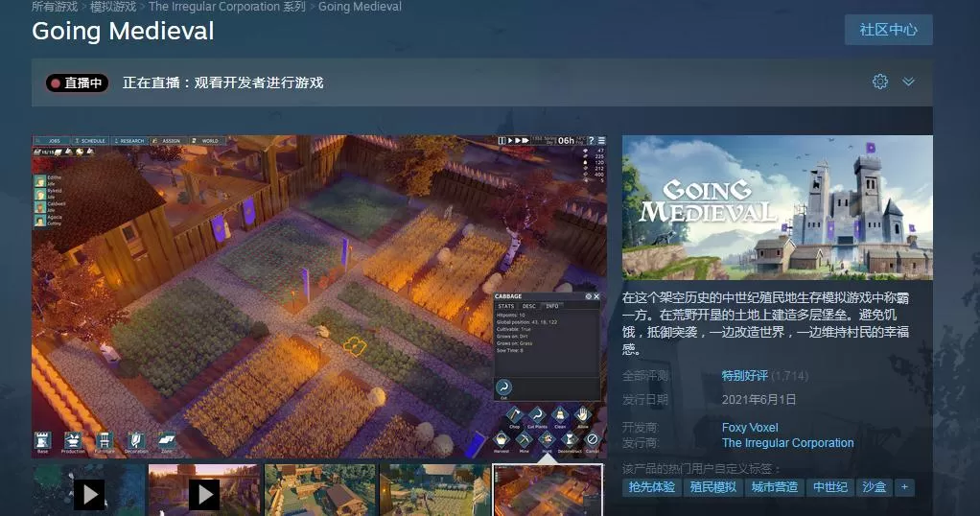Open The Irregular Corporation publisher link
This screenshot has width=980, height=516.
787,443
